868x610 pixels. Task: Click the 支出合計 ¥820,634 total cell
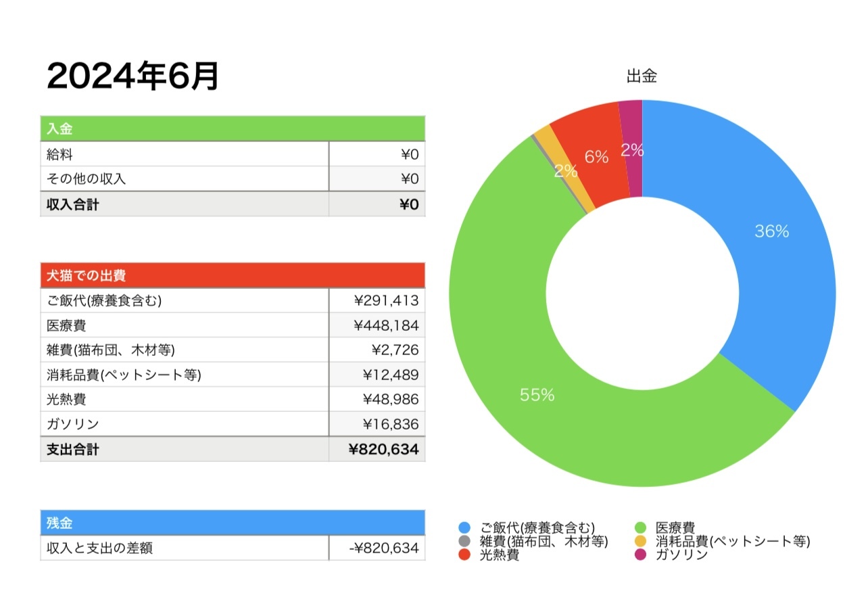click(x=377, y=449)
